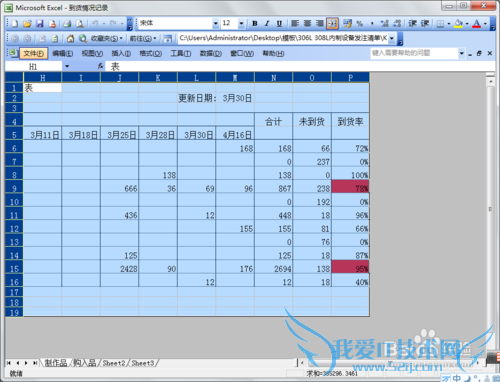Save the workbook with the floppy icon
500x382 pixels.
(x=40, y=23)
